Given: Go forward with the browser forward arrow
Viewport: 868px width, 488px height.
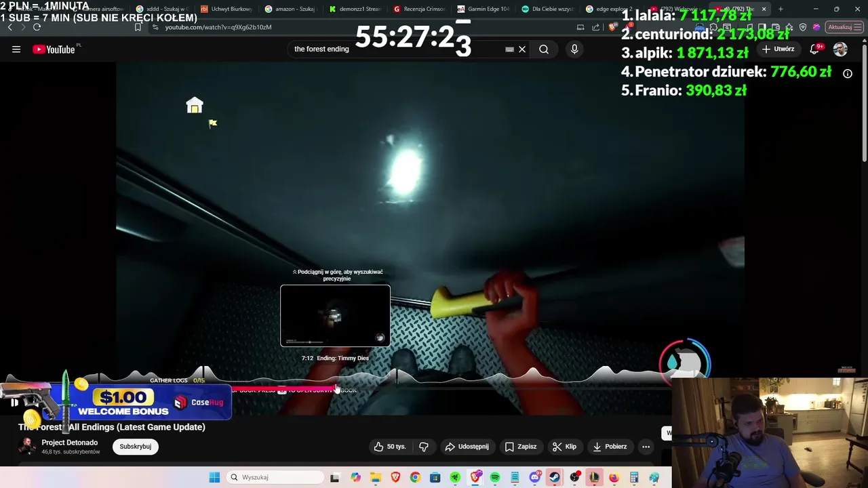Looking at the screenshot, I should click(23, 27).
